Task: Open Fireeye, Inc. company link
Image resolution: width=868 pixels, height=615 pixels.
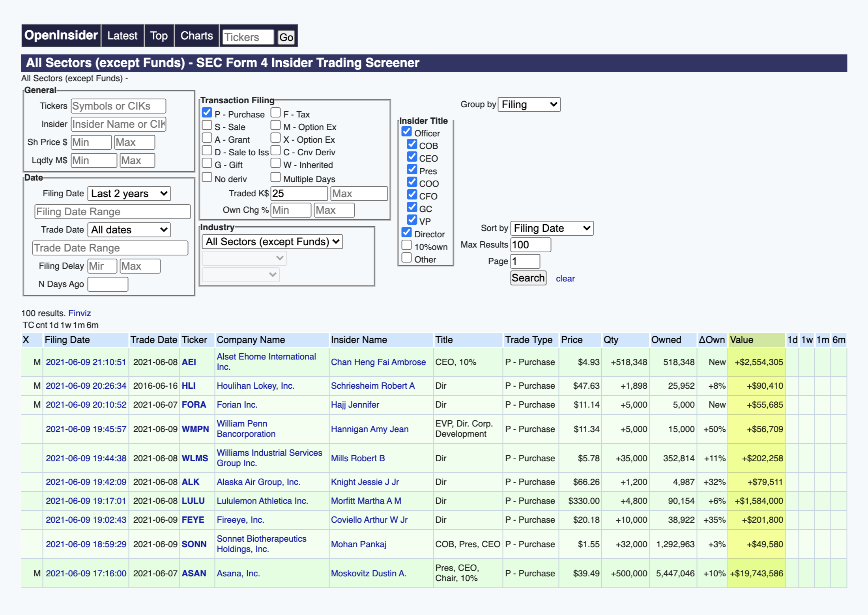Action: (240, 520)
